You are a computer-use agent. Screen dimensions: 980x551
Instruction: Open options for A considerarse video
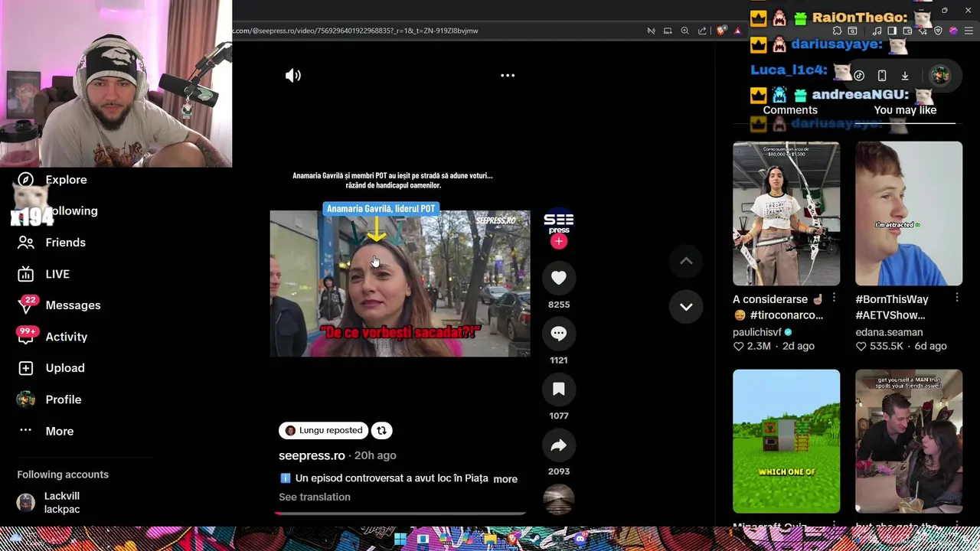click(834, 298)
